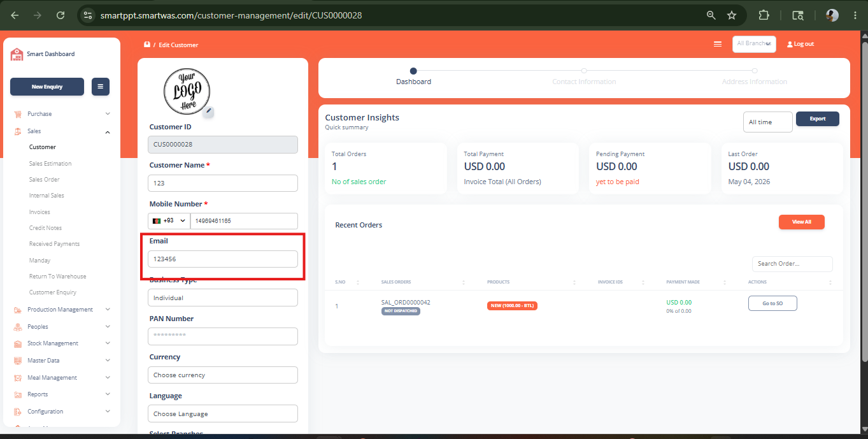Click the Email input field
The height and width of the screenshot is (439, 868).
223,259
